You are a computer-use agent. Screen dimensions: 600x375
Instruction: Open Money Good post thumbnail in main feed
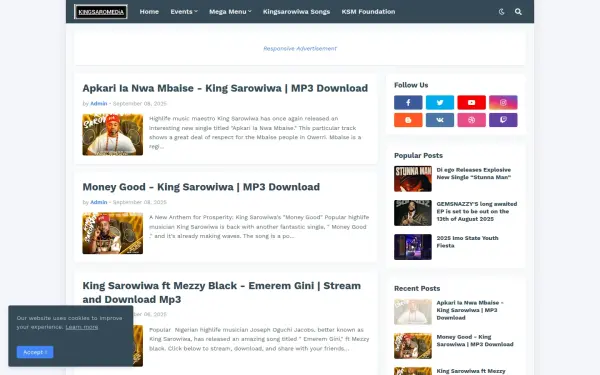coord(112,233)
